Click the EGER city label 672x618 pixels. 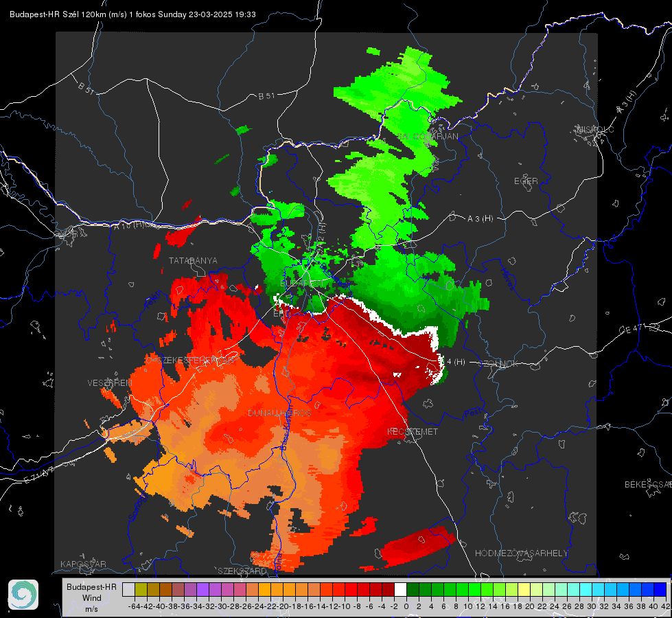coord(526,181)
